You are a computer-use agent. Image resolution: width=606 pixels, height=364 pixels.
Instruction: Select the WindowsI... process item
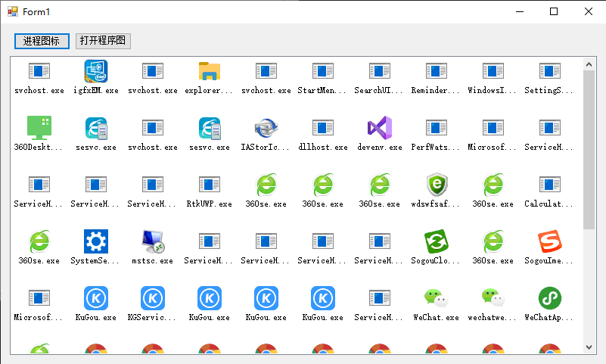pos(493,78)
